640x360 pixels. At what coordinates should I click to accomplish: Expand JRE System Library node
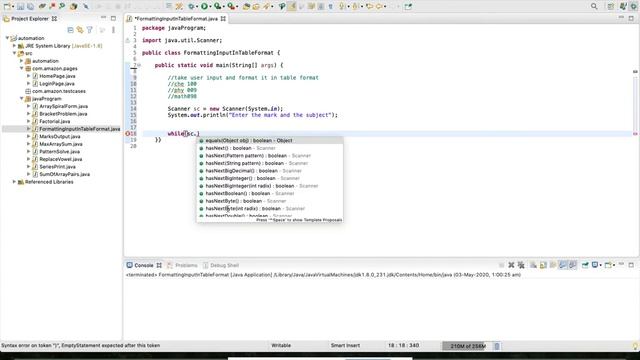[14, 46]
